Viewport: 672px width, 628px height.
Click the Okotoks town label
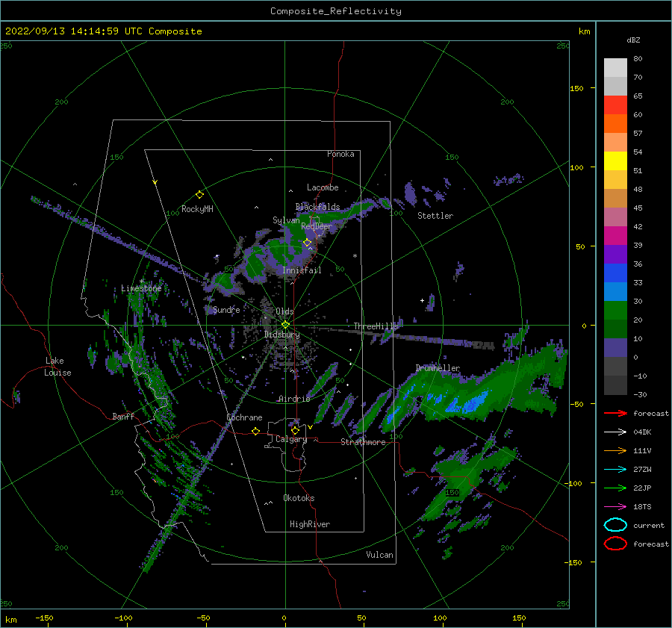299,498
